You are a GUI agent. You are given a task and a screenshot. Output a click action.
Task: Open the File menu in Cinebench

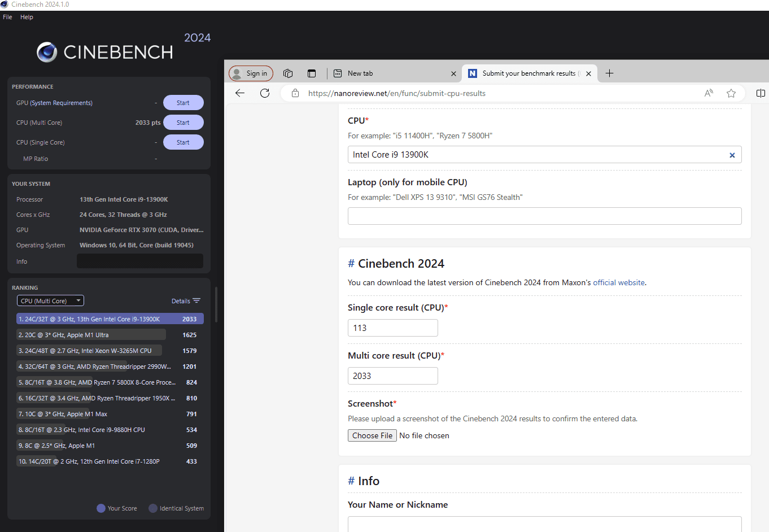[7, 17]
